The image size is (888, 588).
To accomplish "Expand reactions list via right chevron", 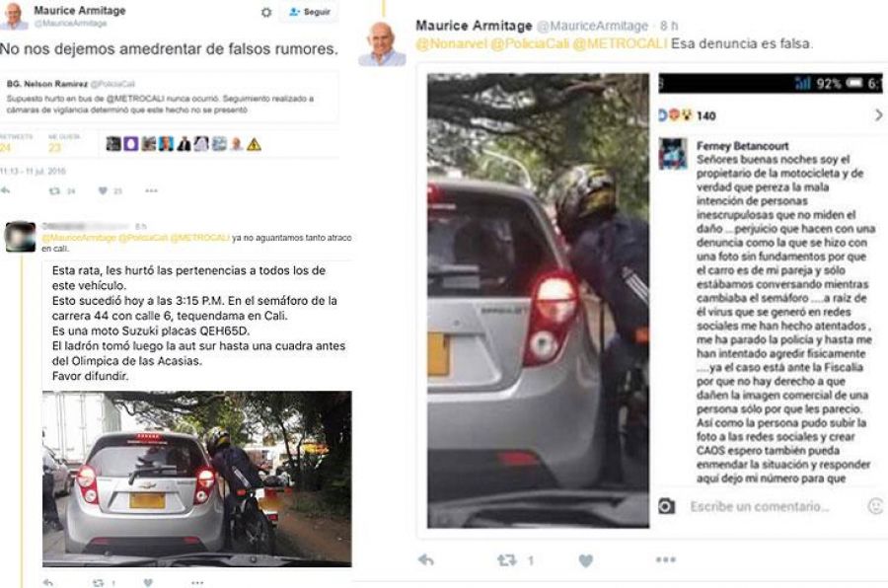I will [878, 115].
